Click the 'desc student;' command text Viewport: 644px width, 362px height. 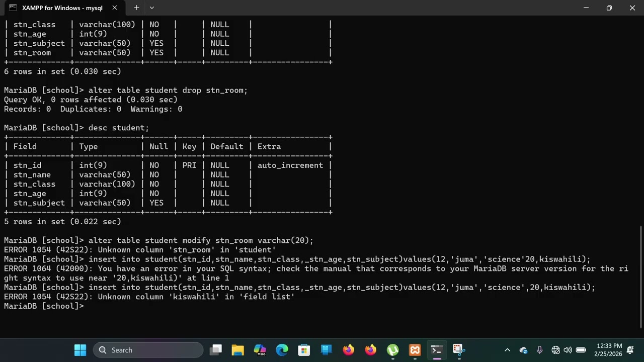coord(119,128)
